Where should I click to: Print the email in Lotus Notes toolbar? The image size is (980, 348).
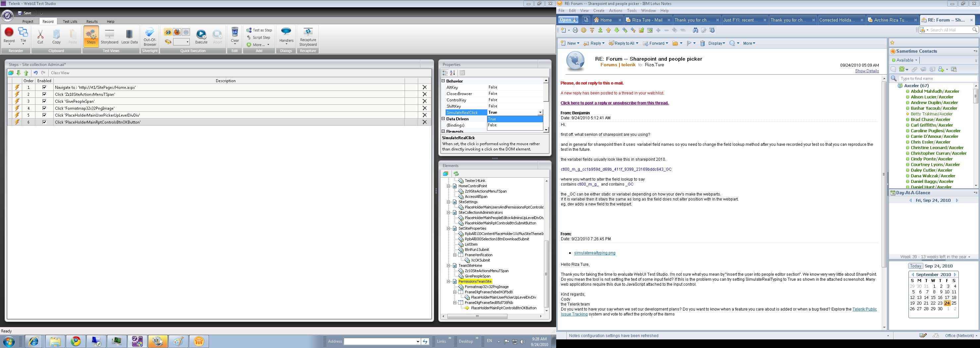(x=575, y=30)
